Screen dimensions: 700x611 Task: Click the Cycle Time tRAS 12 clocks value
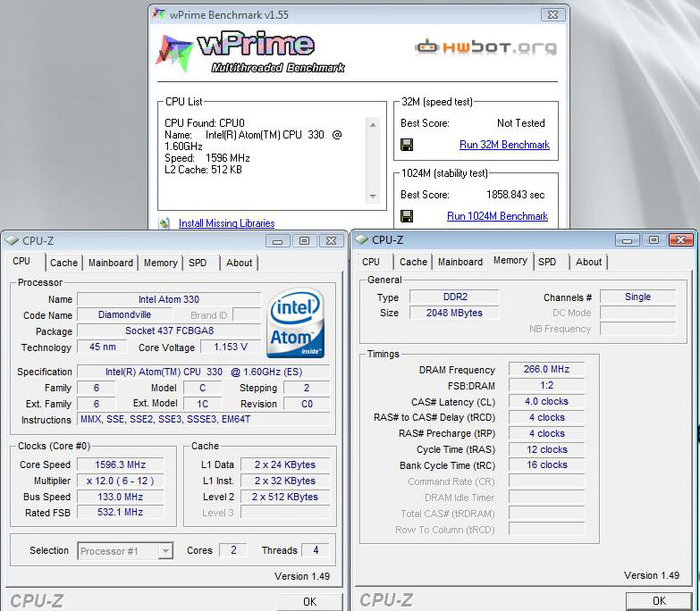[546, 449]
